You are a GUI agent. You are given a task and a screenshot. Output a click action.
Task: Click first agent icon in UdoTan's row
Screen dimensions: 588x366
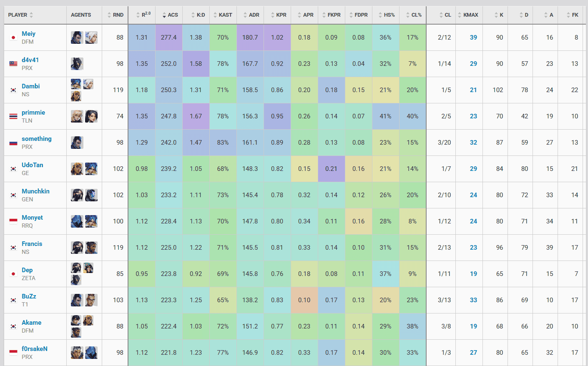tap(77, 169)
